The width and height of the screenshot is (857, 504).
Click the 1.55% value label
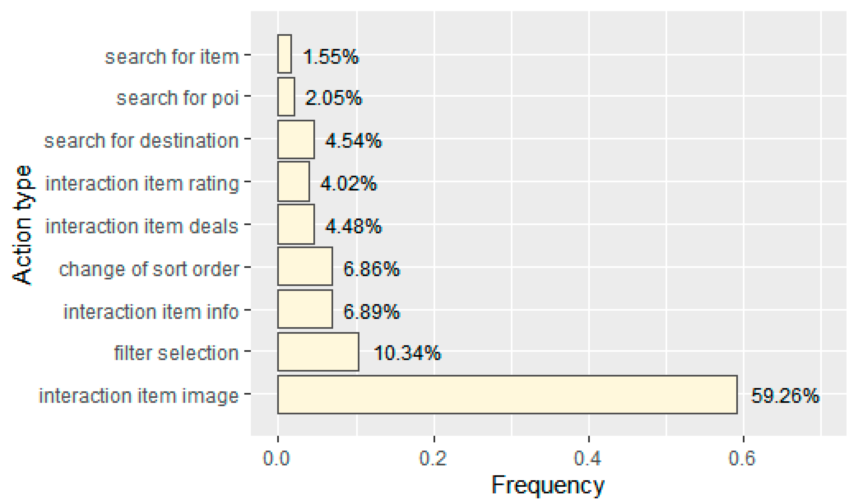330,56
